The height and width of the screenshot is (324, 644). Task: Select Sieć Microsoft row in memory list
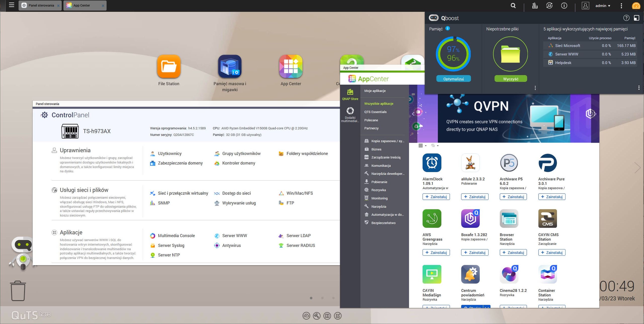point(590,46)
